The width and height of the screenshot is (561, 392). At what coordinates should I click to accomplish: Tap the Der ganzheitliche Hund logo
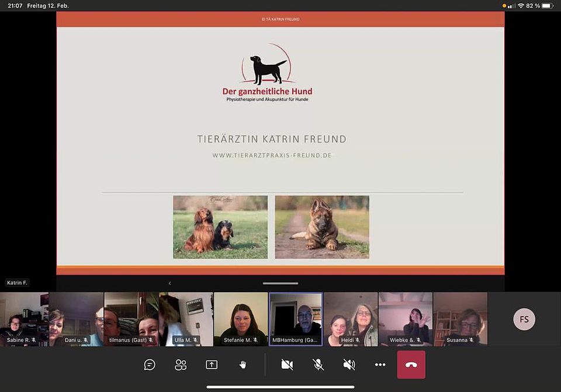click(267, 72)
